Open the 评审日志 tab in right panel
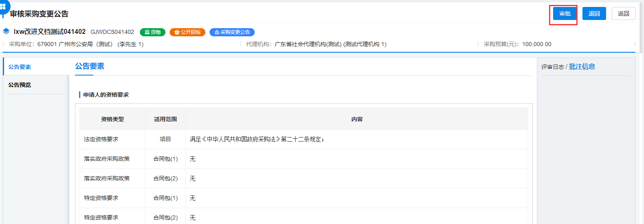 552,67
